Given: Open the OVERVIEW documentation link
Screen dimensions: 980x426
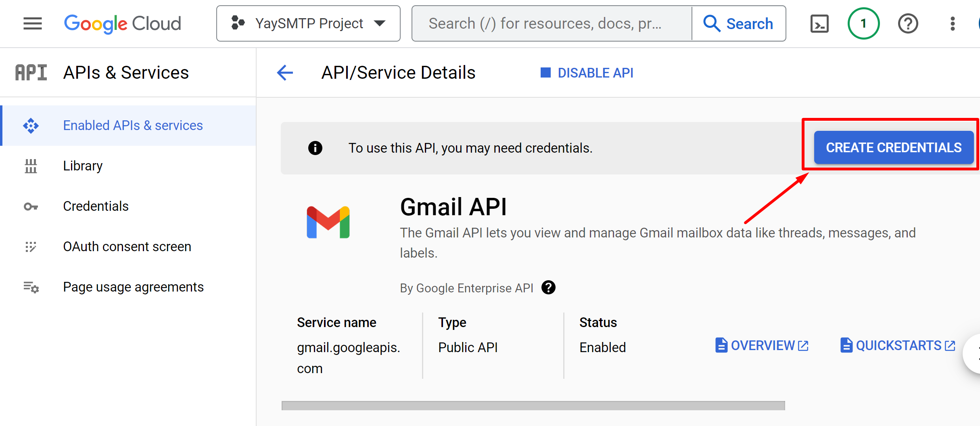Looking at the screenshot, I should [762, 346].
